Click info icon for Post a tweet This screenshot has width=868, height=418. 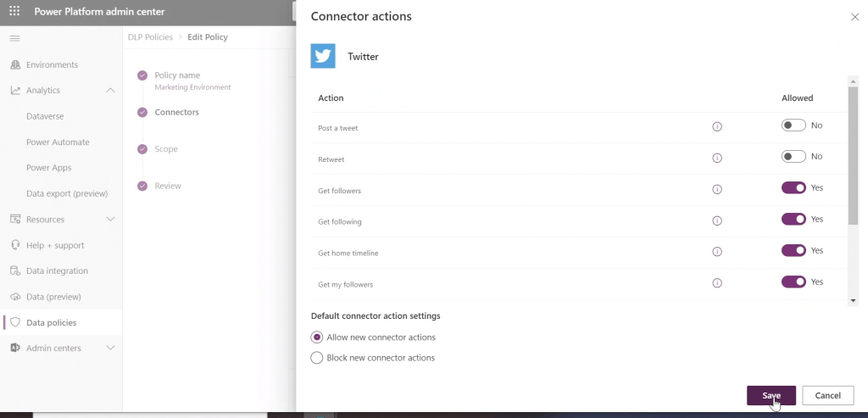tap(717, 126)
